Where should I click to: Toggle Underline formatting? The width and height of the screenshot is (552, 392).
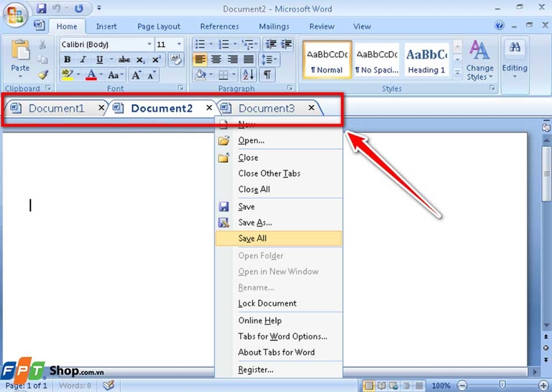coord(99,59)
